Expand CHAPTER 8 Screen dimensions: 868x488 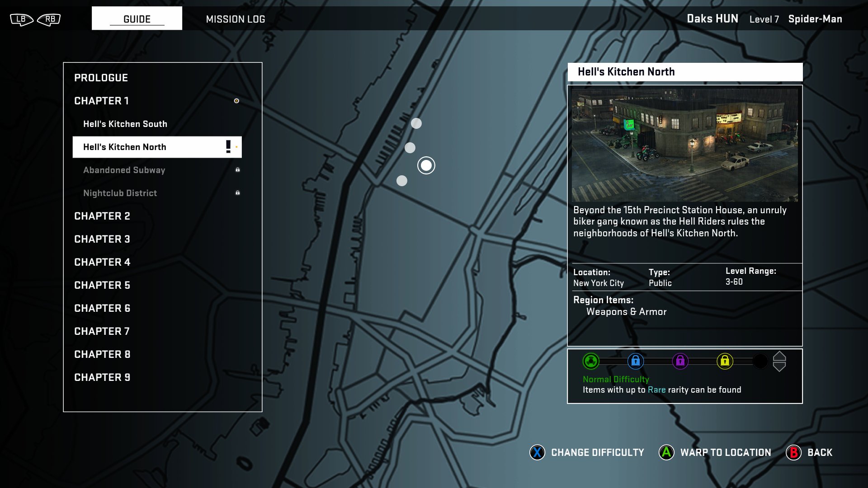[102, 354]
